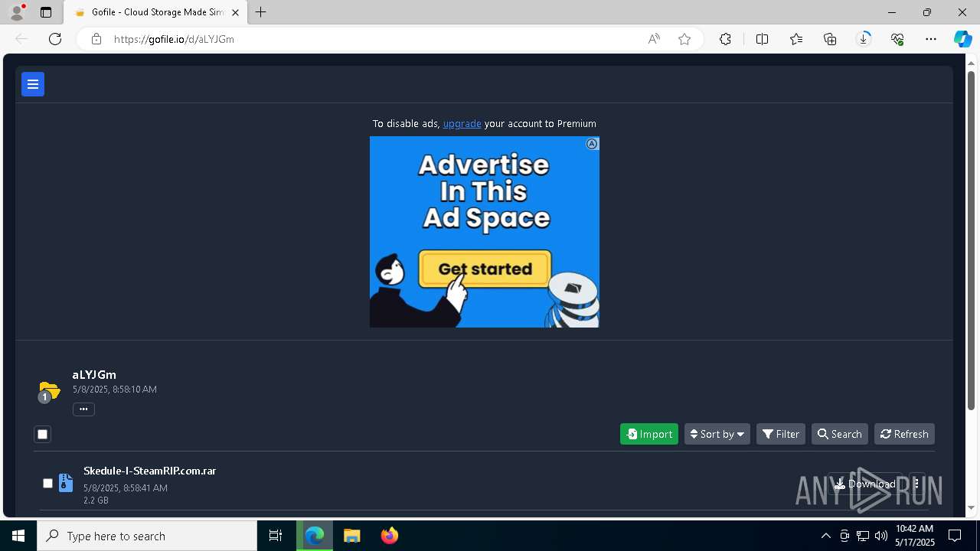Click file name Skedule-I-SteamRIP.com.rar

150,471
